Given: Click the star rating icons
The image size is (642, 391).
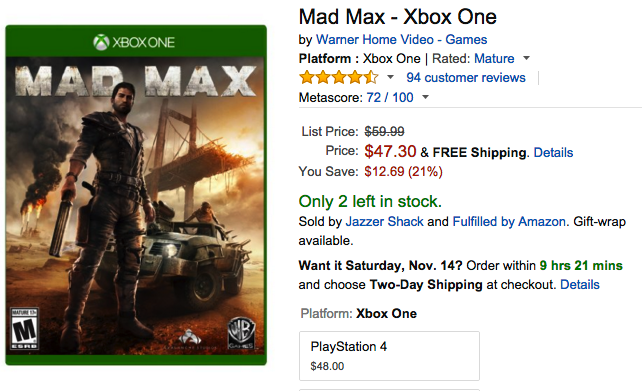Looking at the screenshot, I should [339, 77].
